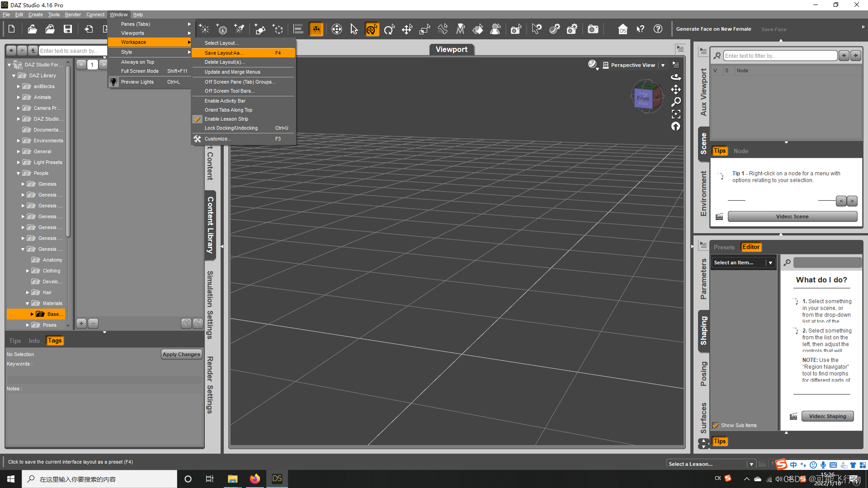Select the Scale tool icon
Image resolution: width=868 pixels, height=488 pixels.
coord(425,29)
